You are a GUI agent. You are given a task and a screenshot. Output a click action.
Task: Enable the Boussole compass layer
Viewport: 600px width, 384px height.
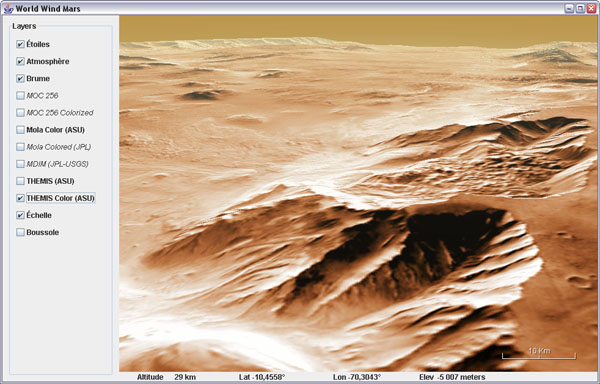(x=20, y=232)
